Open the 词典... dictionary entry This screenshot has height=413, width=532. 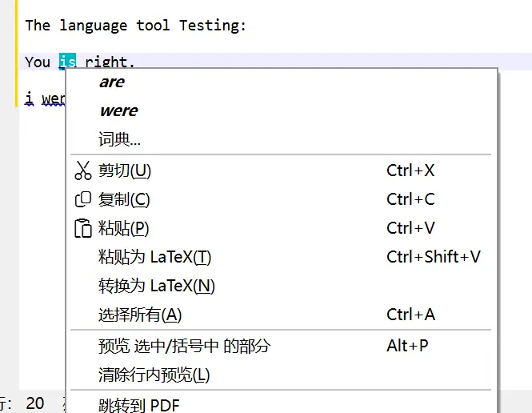click(119, 140)
